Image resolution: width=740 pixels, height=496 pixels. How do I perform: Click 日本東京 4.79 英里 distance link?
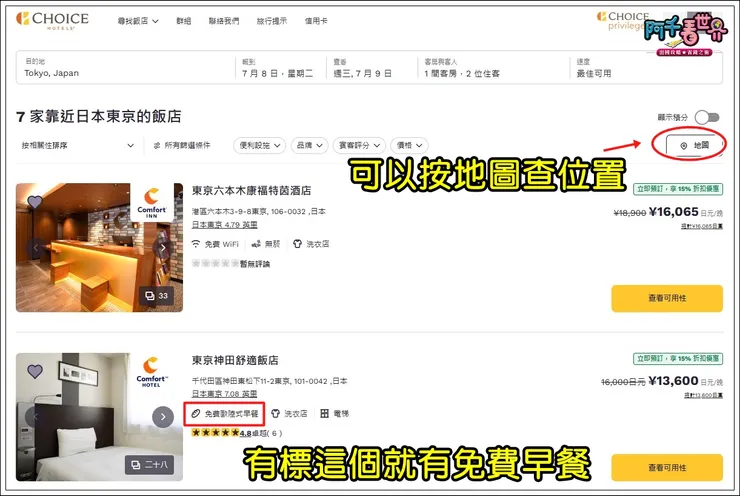click(x=224, y=225)
